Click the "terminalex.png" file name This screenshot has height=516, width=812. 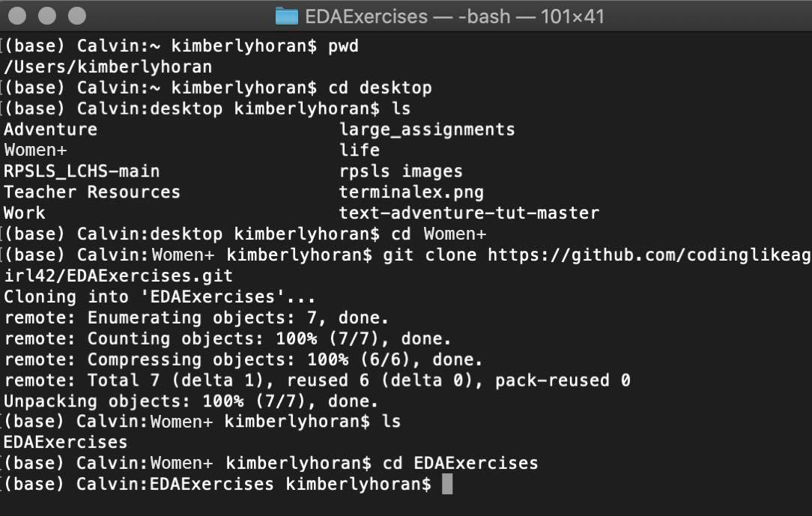click(411, 192)
